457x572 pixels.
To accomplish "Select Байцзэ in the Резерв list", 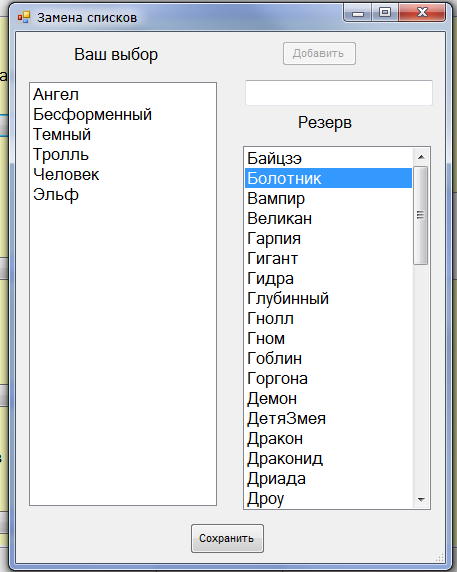I will click(x=328, y=158).
